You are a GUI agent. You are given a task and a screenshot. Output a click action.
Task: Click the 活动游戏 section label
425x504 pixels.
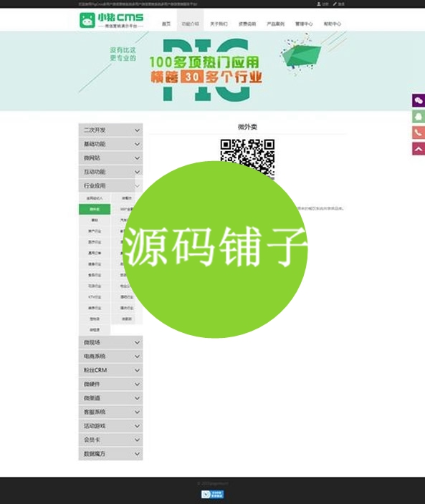tap(95, 426)
